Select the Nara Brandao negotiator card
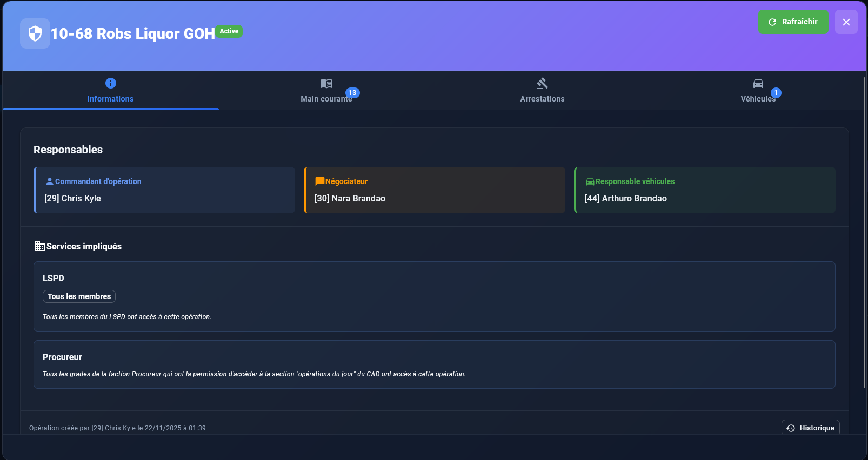 (435, 190)
